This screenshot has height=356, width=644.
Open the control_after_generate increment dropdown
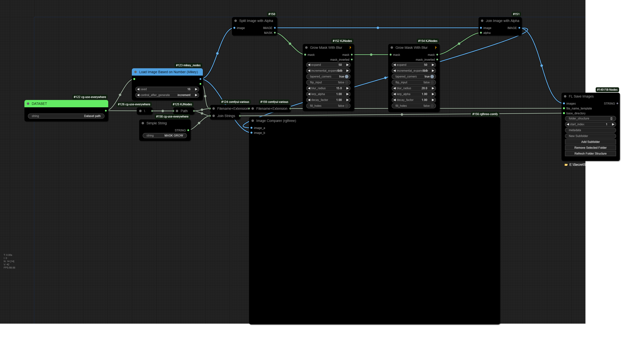167,95
